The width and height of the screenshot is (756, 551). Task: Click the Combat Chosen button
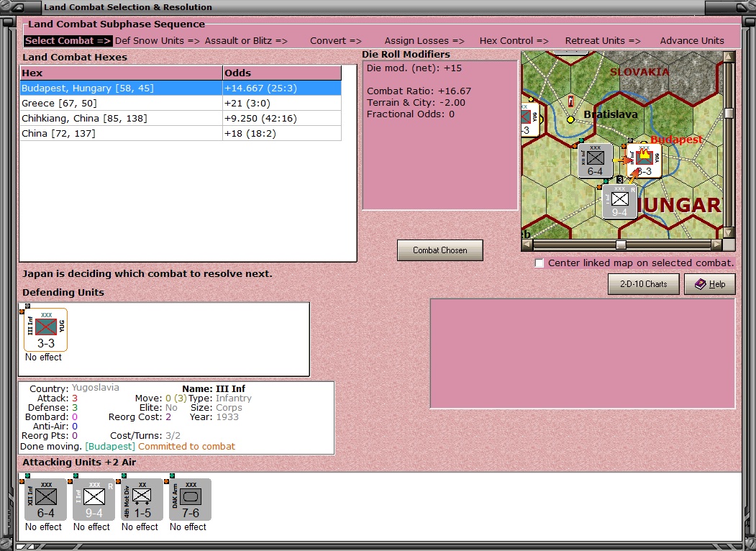[440, 250]
